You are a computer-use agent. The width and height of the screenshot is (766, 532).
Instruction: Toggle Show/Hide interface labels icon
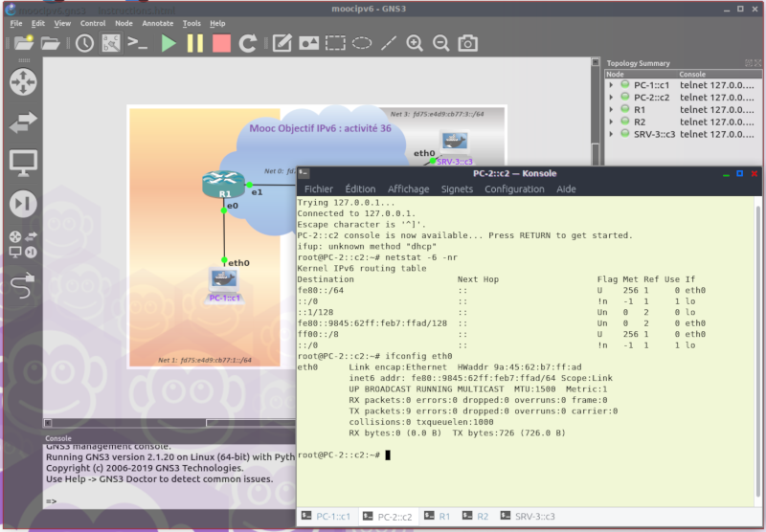pos(111,43)
